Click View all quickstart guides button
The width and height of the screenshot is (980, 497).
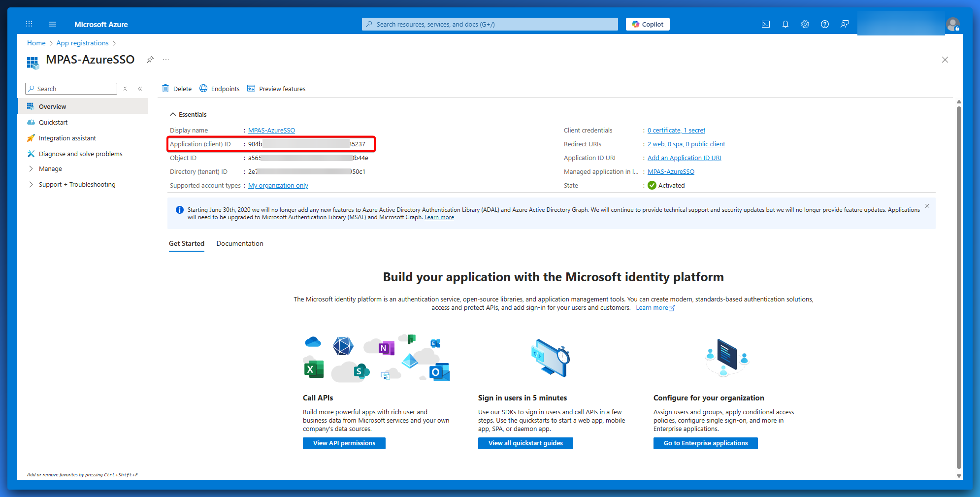525,443
